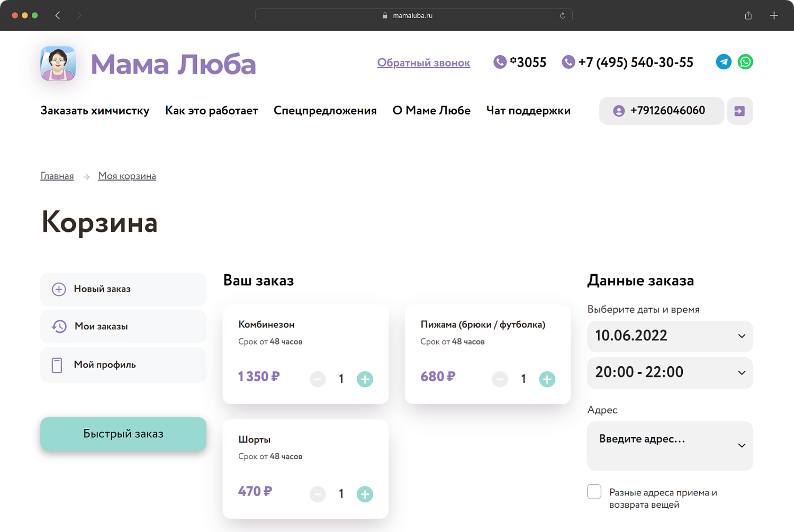Screen dimensions: 794x532
Task: Open the Спецпредложения menu item
Action: [324, 111]
